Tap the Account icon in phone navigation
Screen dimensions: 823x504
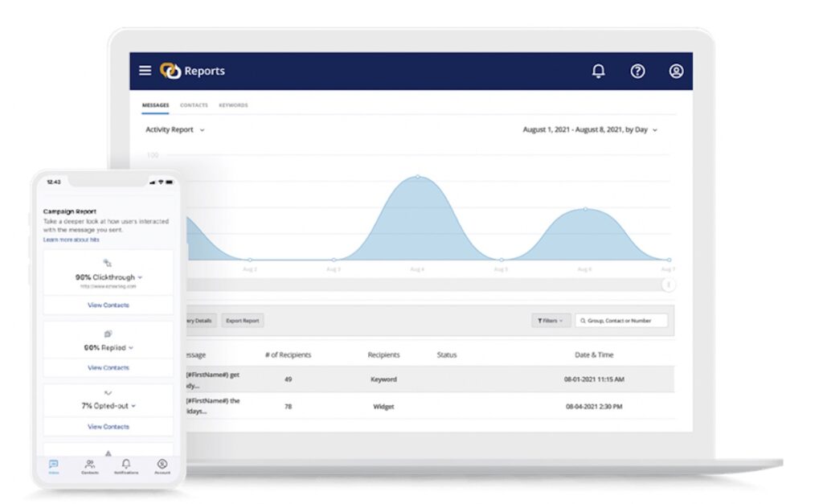pos(162,464)
